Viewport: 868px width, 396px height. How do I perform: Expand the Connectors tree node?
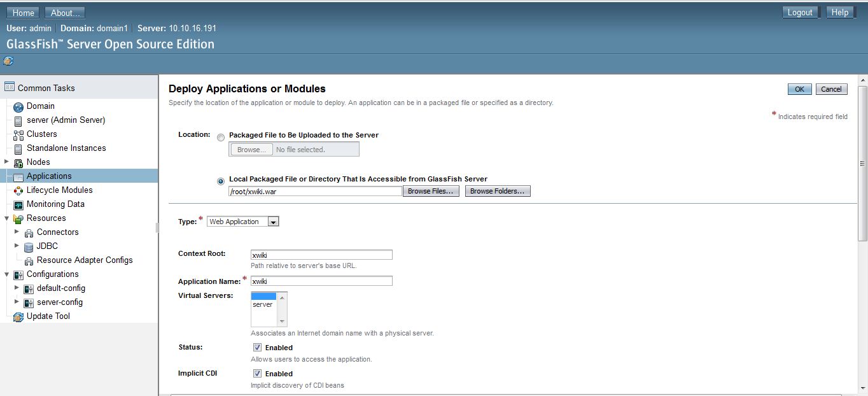17,232
